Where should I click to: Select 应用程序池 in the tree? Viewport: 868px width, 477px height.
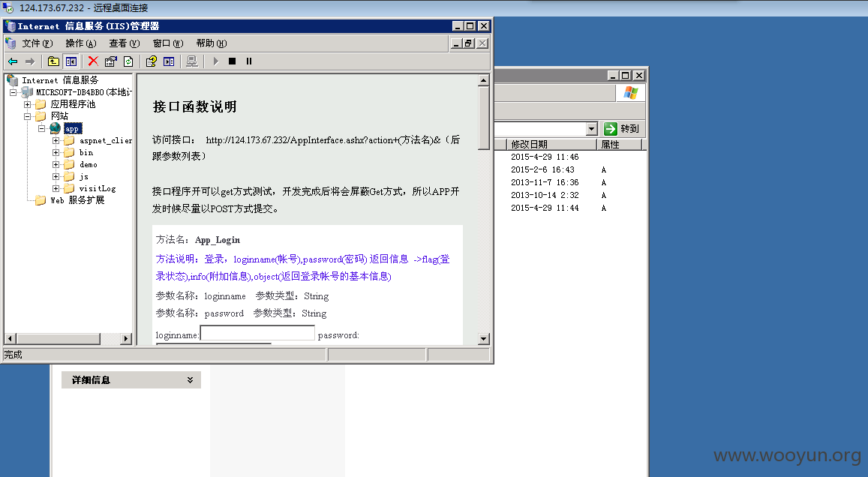73,104
